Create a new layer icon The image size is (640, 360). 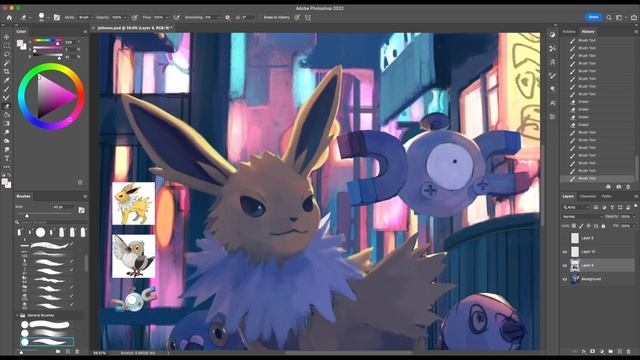(620, 351)
